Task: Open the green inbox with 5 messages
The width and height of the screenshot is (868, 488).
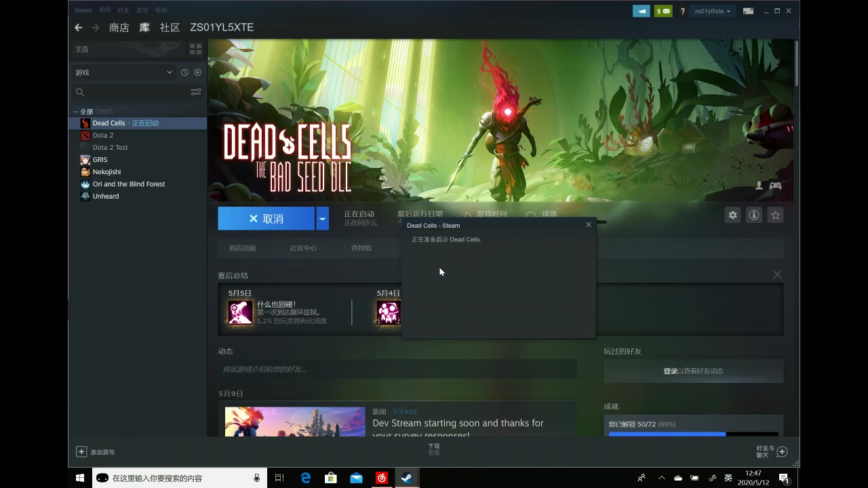Action: (x=663, y=11)
